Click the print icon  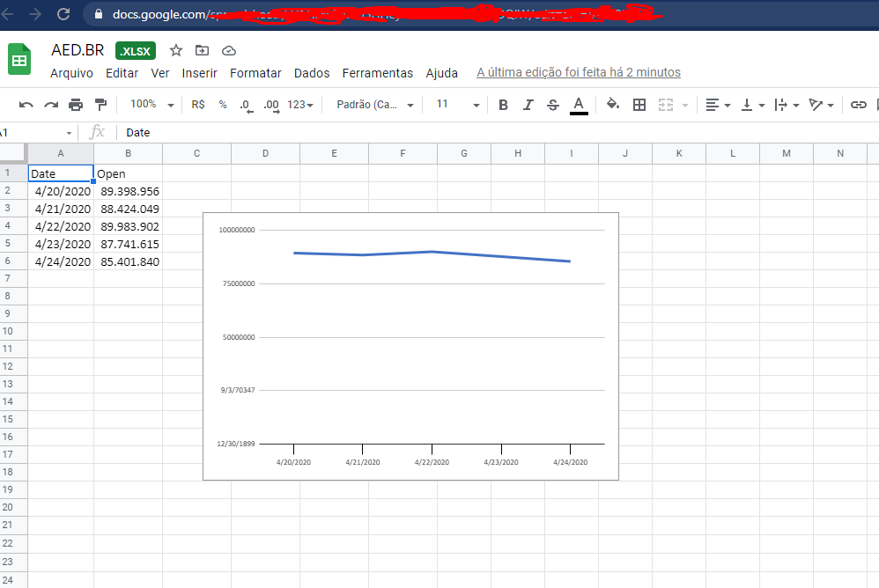tap(77, 104)
